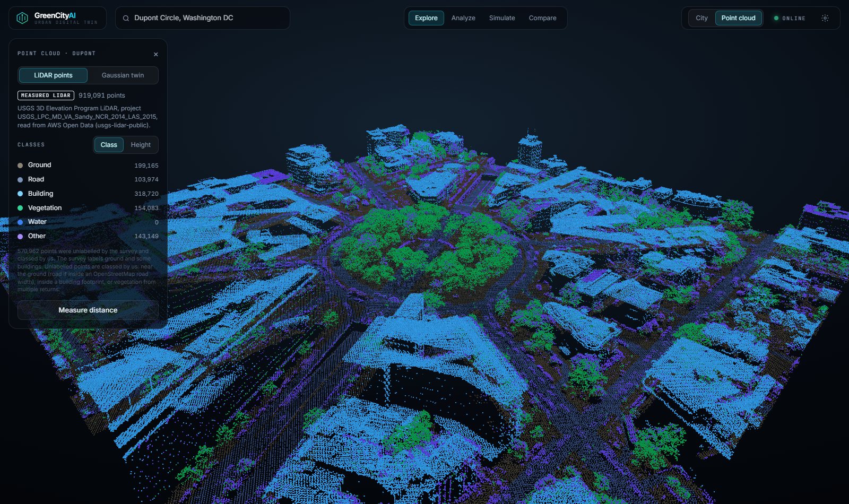Click the 154,083 vegetation point count
Viewport: 849px width, 504px height.
click(x=146, y=208)
